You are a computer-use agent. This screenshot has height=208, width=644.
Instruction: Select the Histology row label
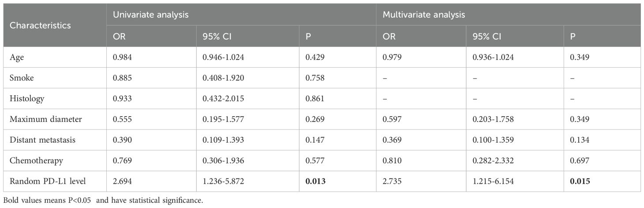(x=26, y=98)
